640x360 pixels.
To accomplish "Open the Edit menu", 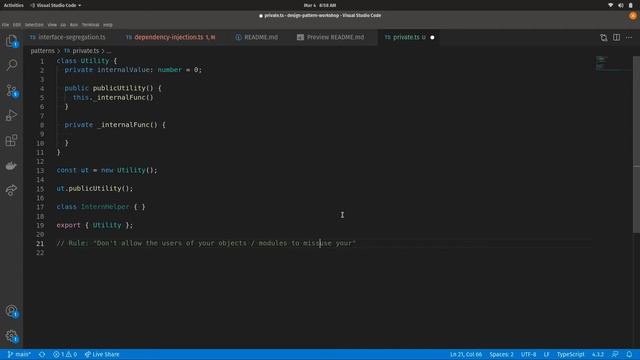I will [x=17, y=25].
